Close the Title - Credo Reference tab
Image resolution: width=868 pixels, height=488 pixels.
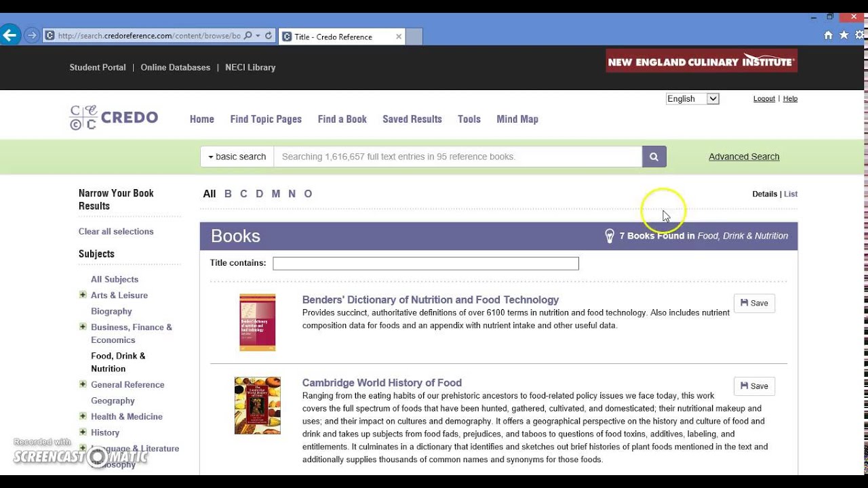[x=399, y=37]
